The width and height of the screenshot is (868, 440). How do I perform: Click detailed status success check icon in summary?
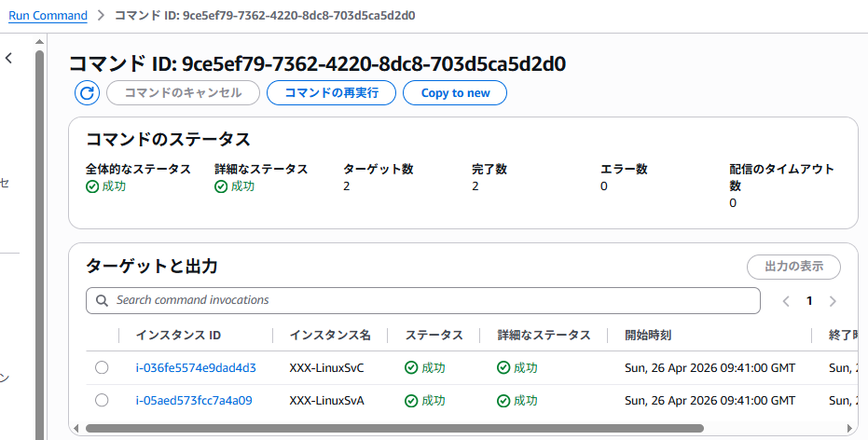pos(221,186)
